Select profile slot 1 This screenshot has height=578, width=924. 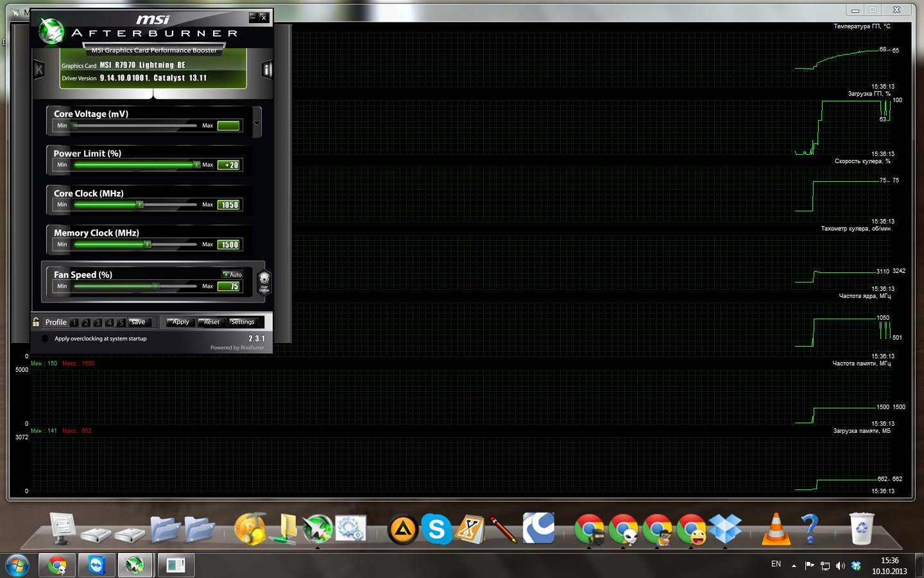click(x=74, y=322)
